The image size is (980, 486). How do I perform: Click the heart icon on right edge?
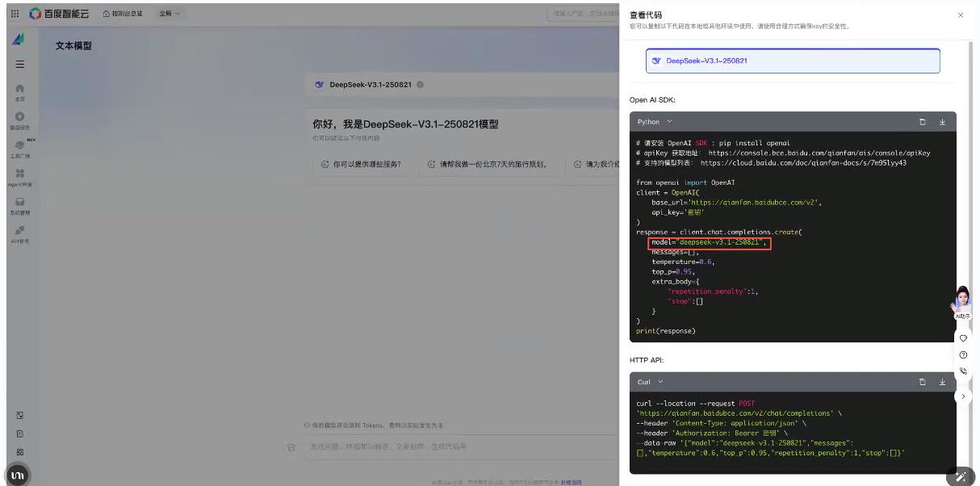(x=963, y=338)
